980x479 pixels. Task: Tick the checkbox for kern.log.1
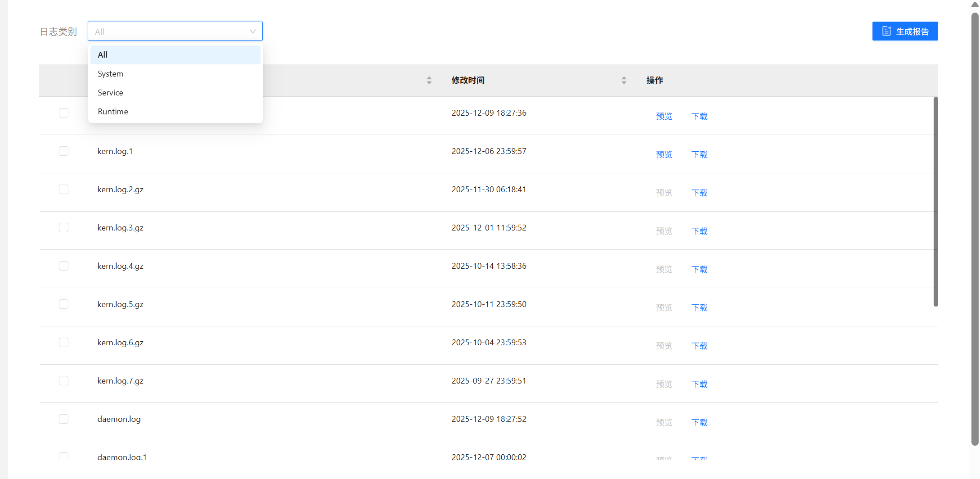[64, 151]
